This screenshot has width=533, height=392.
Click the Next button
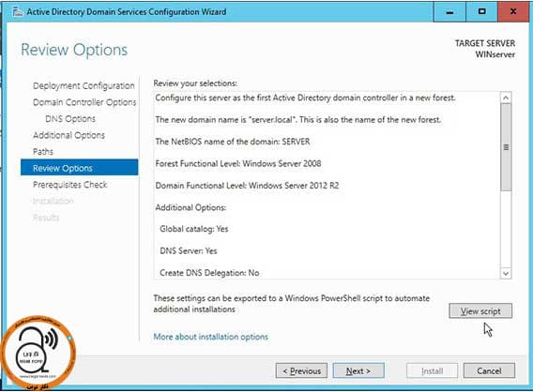pos(358,370)
